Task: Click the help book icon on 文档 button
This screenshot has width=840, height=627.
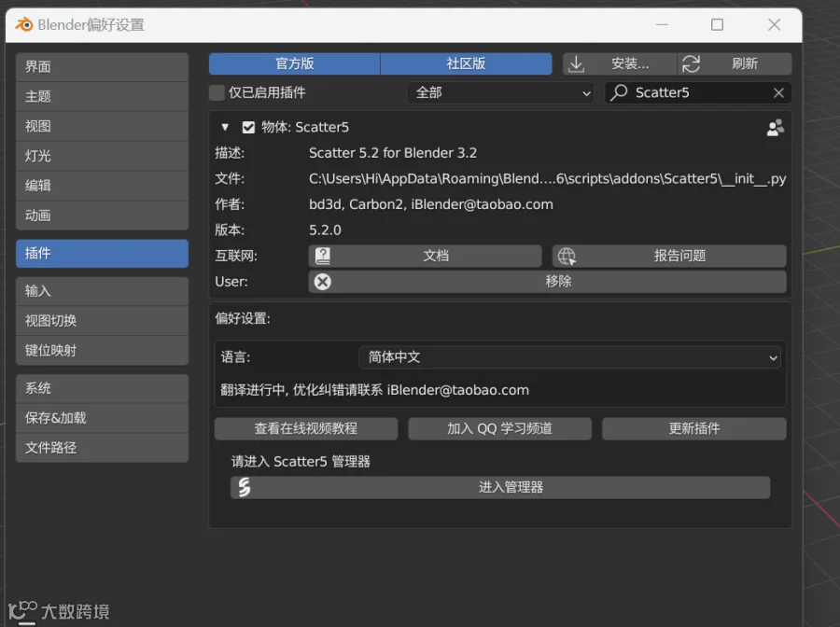Action: [x=323, y=256]
